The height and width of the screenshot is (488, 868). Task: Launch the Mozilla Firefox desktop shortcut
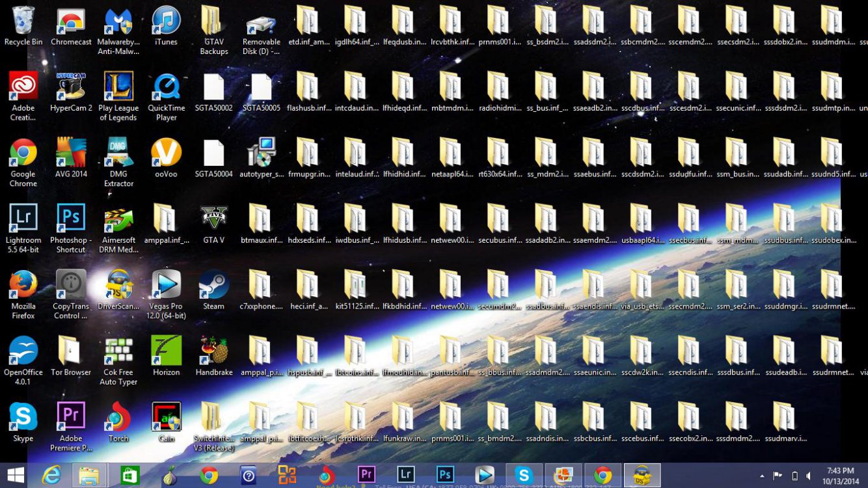click(x=23, y=285)
